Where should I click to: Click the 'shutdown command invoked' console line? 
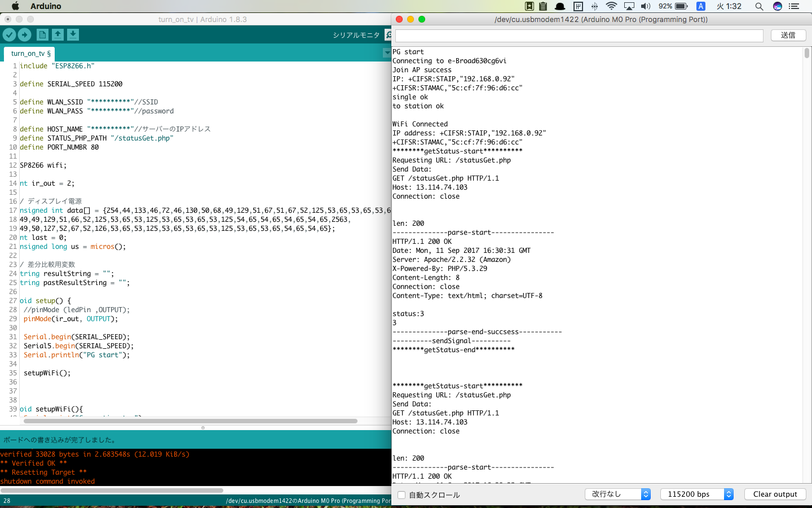click(47, 481)
